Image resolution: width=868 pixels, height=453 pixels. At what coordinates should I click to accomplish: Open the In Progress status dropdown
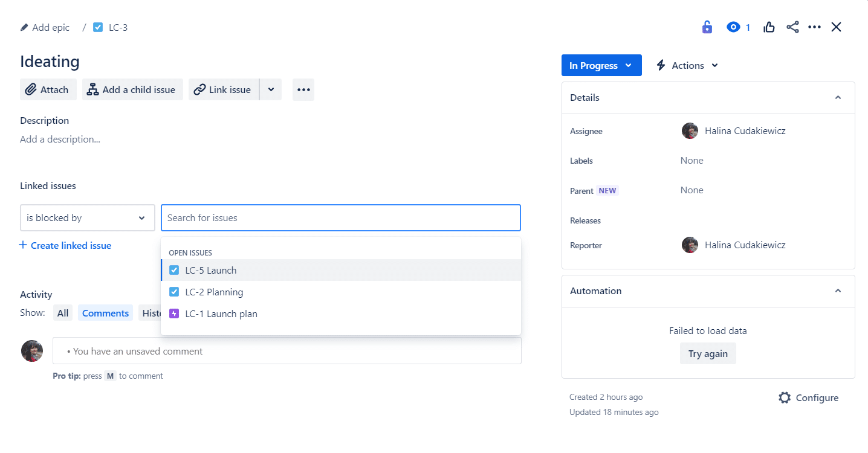601,65
